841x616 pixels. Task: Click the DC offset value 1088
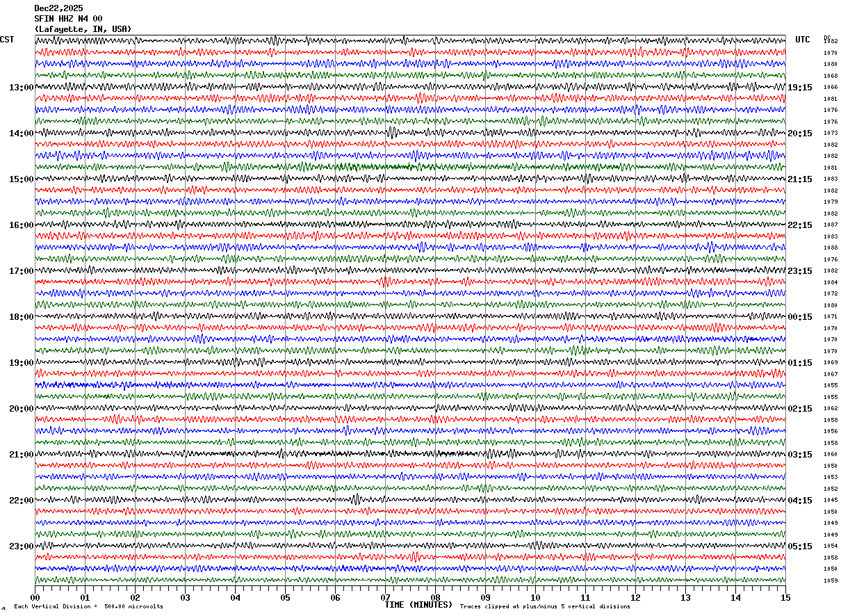point(831,248)
